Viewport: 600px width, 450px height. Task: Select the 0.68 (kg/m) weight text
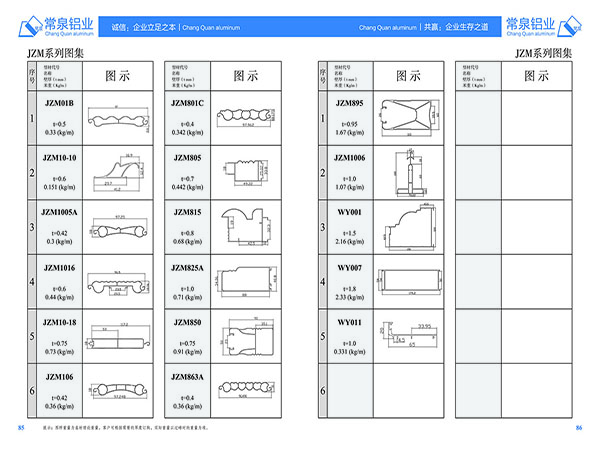click(187, 241)
